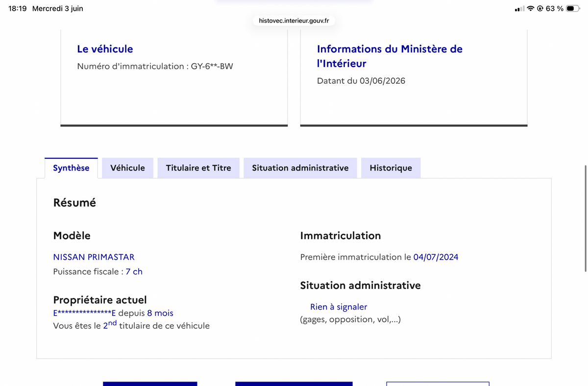The height and width of the screenshot is (386, 588).
Task: Tap the orientation lock status icon
Action: tap(540, 8)
